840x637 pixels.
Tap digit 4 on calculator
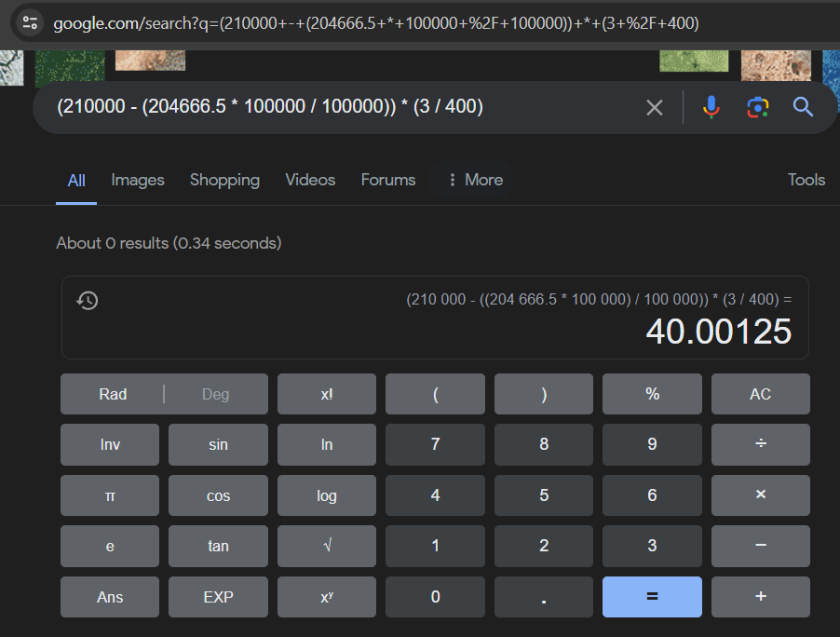point(435,495)
